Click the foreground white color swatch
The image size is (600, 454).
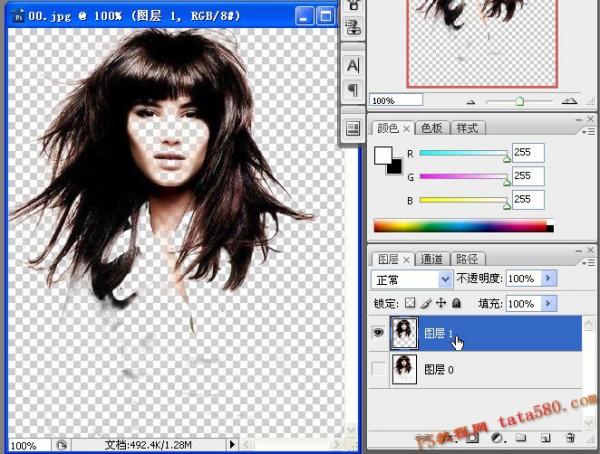tap(383, 156)
